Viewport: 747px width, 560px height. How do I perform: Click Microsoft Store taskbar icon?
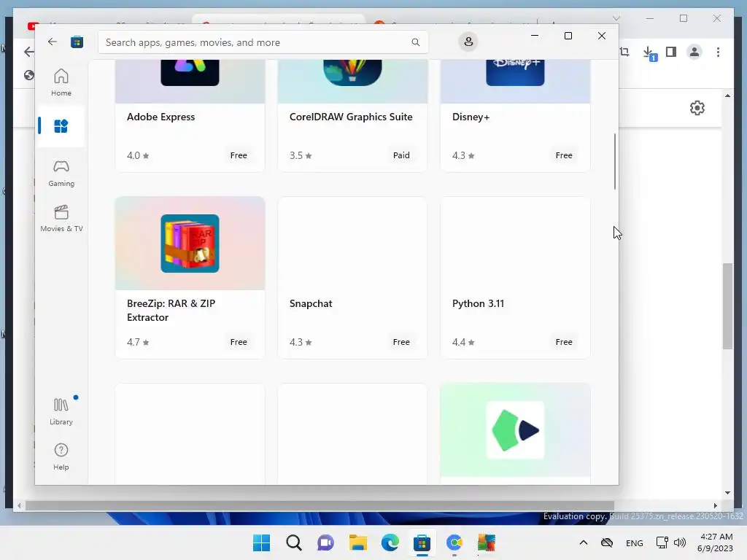pos(422,542)
